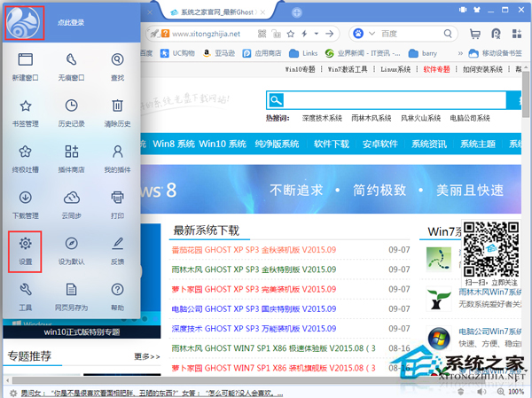Open 系统资讯 nav menu

coord(429,144)
